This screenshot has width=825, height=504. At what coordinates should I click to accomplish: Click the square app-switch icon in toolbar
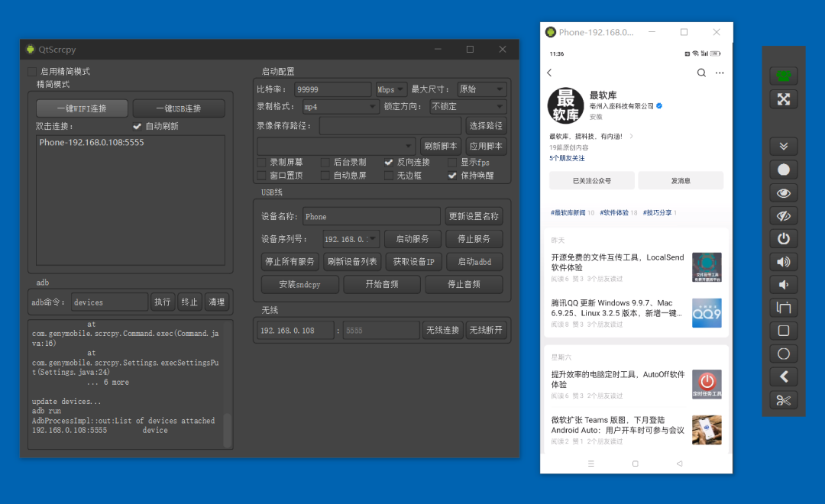coord(783,331)
